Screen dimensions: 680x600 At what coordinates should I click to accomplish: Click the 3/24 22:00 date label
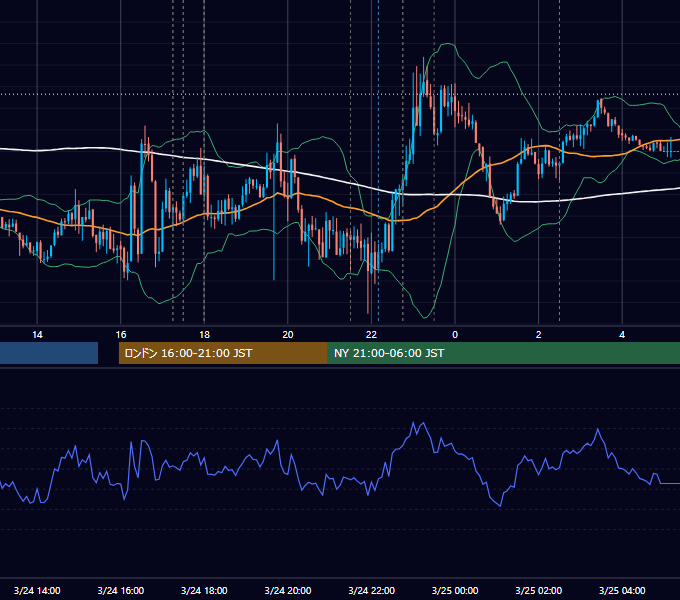pos(372,590)
